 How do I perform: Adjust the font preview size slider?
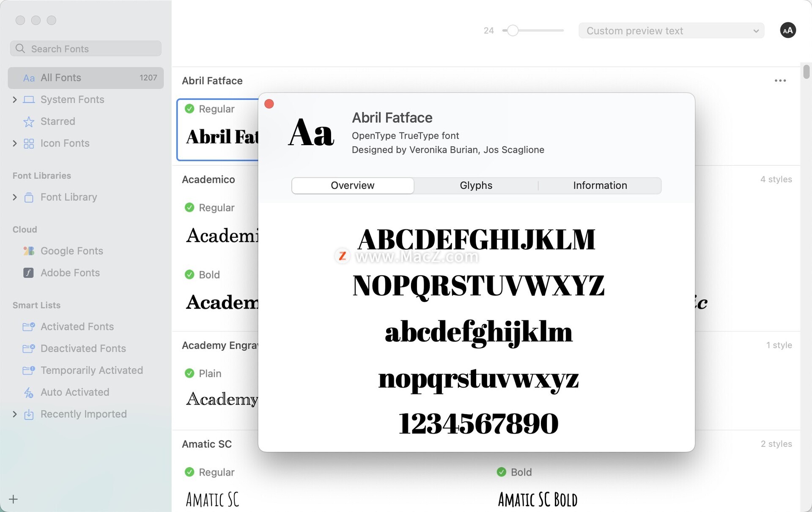pyautogui.click(x=513, y=30)
